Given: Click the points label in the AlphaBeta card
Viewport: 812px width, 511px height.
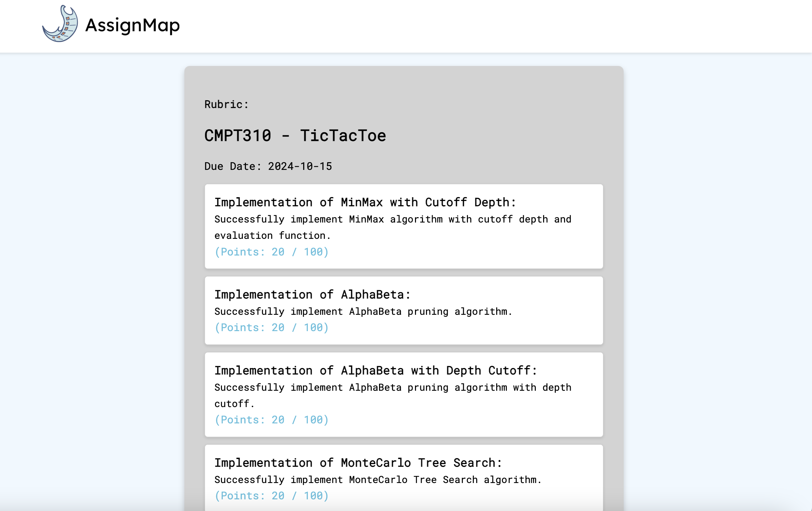Looking at the screenshot, I should (272, 327).
